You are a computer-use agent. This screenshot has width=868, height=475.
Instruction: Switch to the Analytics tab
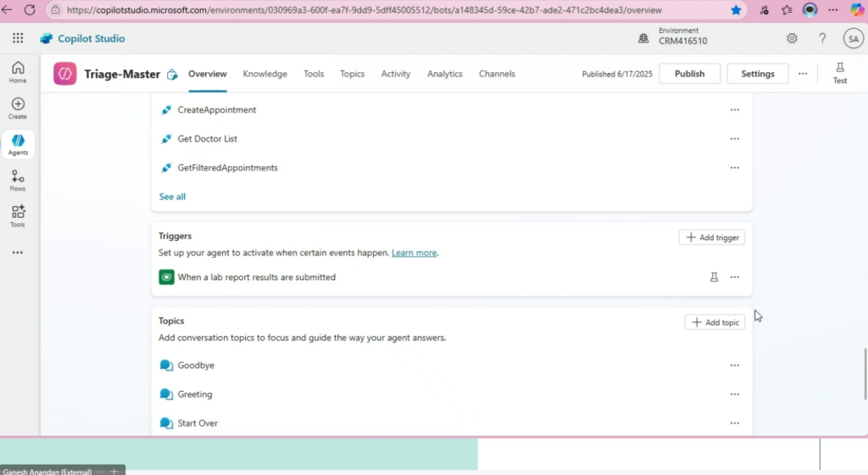click(445, 74)
